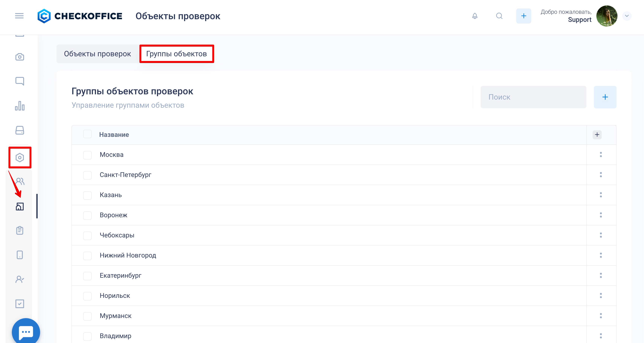Click the plus button in the top header
Screen dimensions: 644x343
click(524, 16)
